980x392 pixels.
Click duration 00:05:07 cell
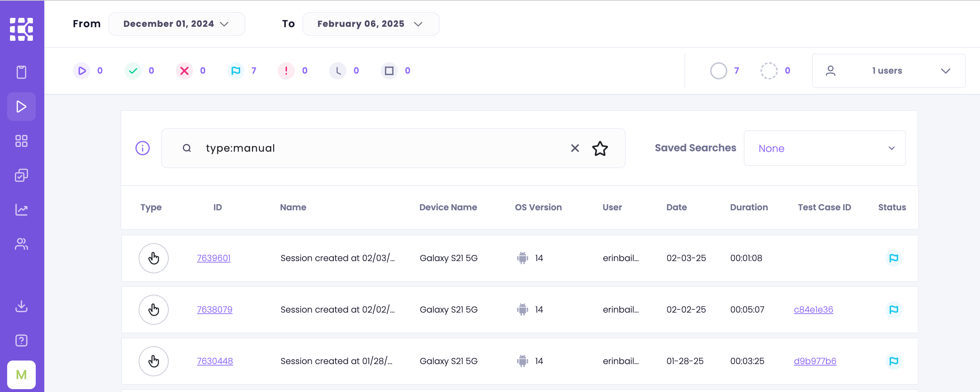pyautogui.click(x=747, y=309)
